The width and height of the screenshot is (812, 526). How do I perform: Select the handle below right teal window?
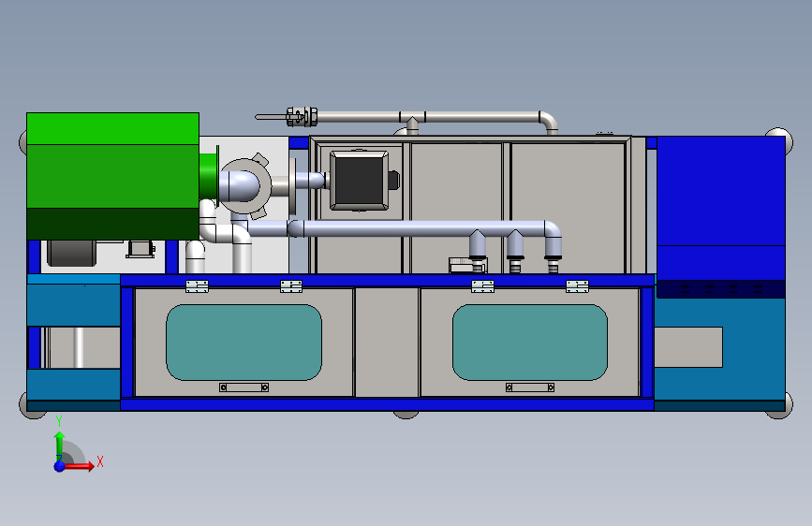pyautogui.click(x=530, y=387)
